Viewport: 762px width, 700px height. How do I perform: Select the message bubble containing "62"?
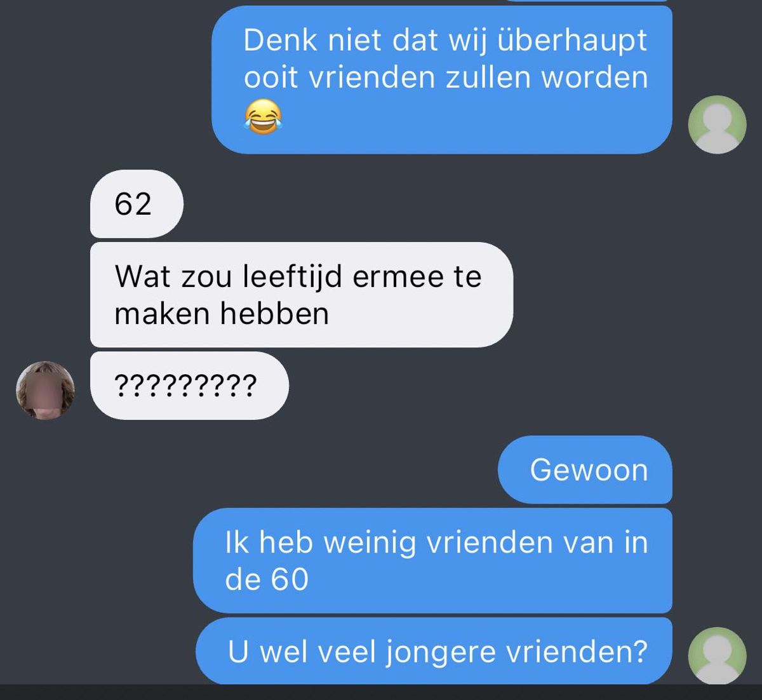pos(137,204)
